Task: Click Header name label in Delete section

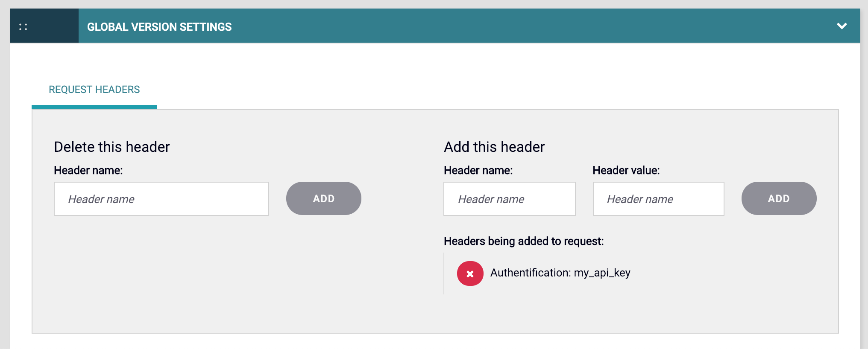Action: click(88, 171)
